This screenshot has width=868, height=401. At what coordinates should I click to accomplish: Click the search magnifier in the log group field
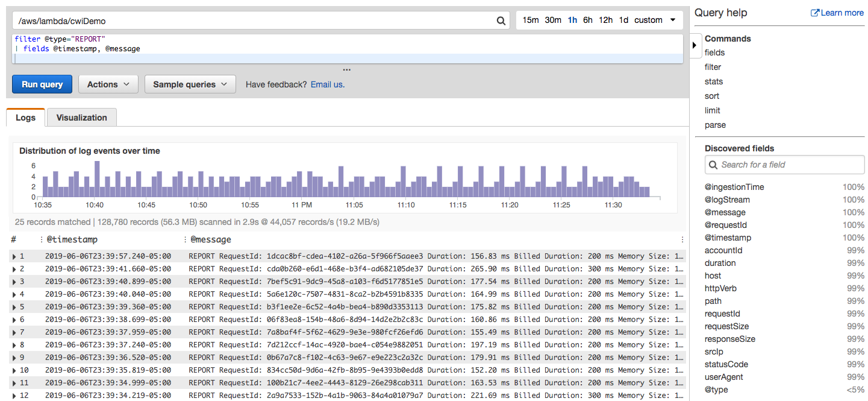[x=501, y=20]
